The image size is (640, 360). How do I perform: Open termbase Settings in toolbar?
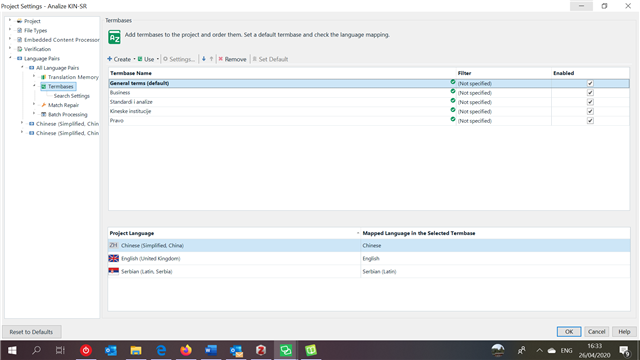pos(179,59)
